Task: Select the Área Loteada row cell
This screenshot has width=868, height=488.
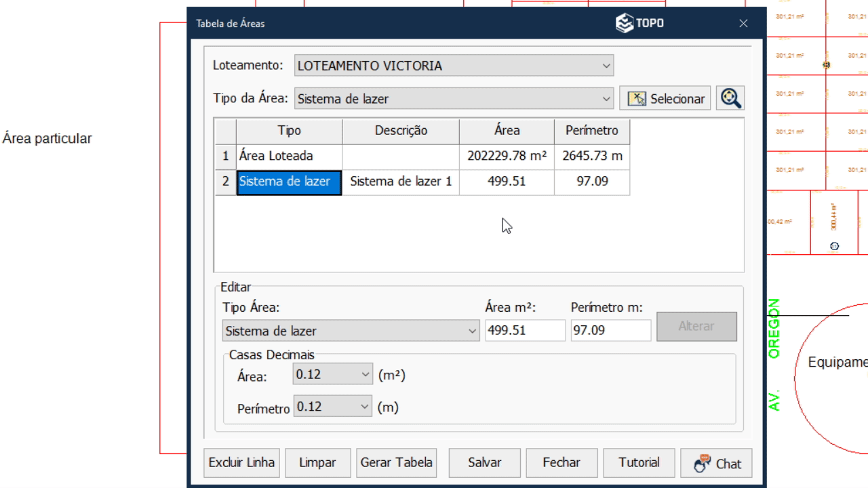Action: pyautogui.click(x=289, y=157)
